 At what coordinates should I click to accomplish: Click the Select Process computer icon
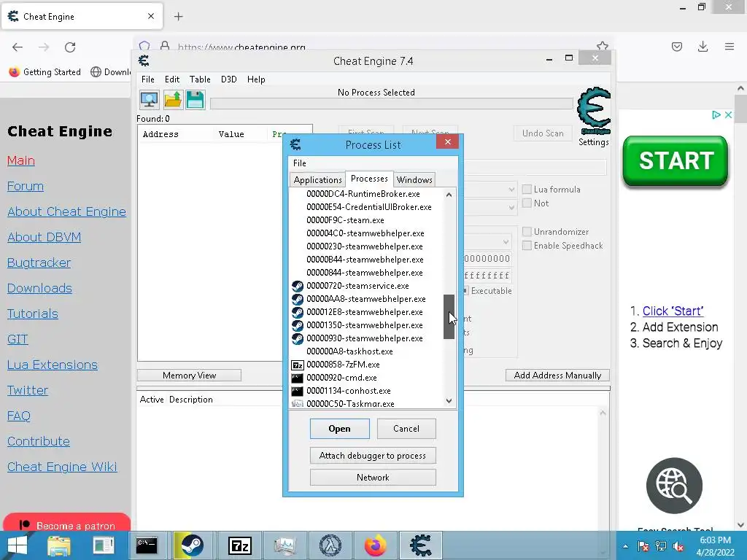coord(149,100)
